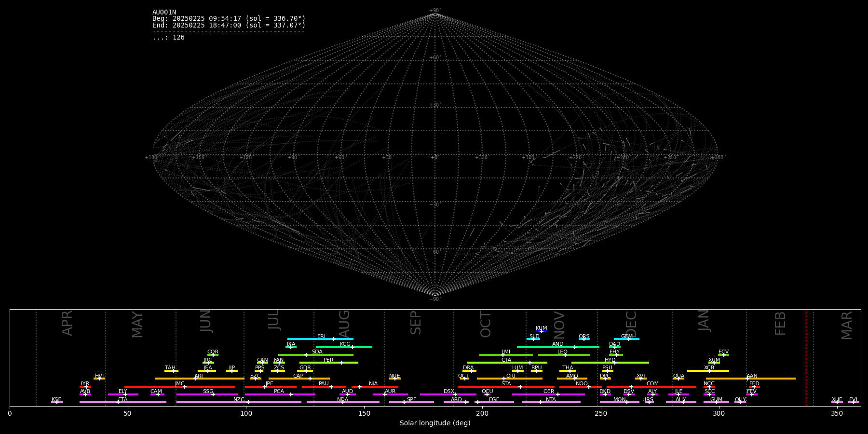Click the AU001N station title text
The height and width of the screenshot is (434, 868).
click(x=164, y=13)
